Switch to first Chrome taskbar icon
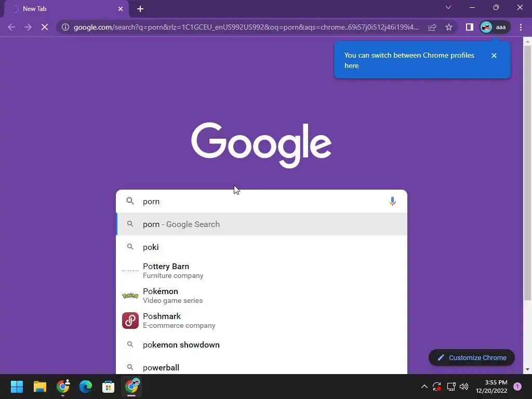This screenshot has height=399, width=532. pos(63,387)
